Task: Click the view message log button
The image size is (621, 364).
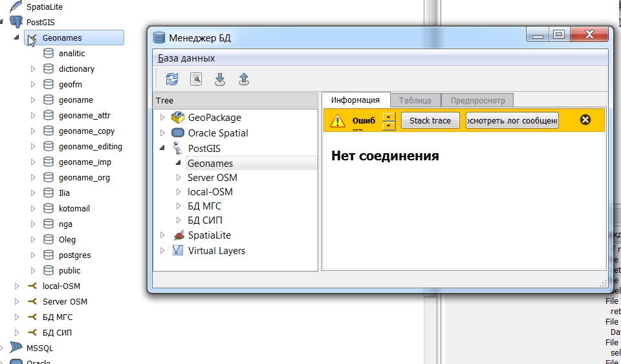Action: [512, 120]
